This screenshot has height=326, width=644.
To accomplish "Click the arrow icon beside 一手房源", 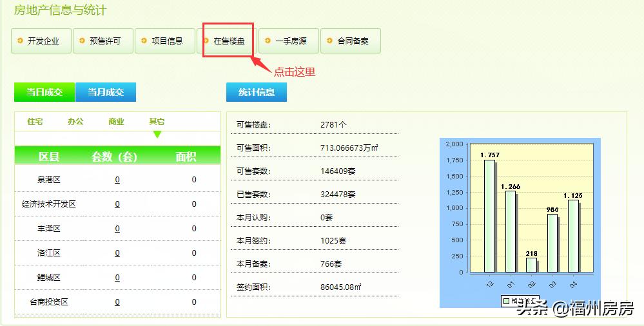I will click(268, 41).
